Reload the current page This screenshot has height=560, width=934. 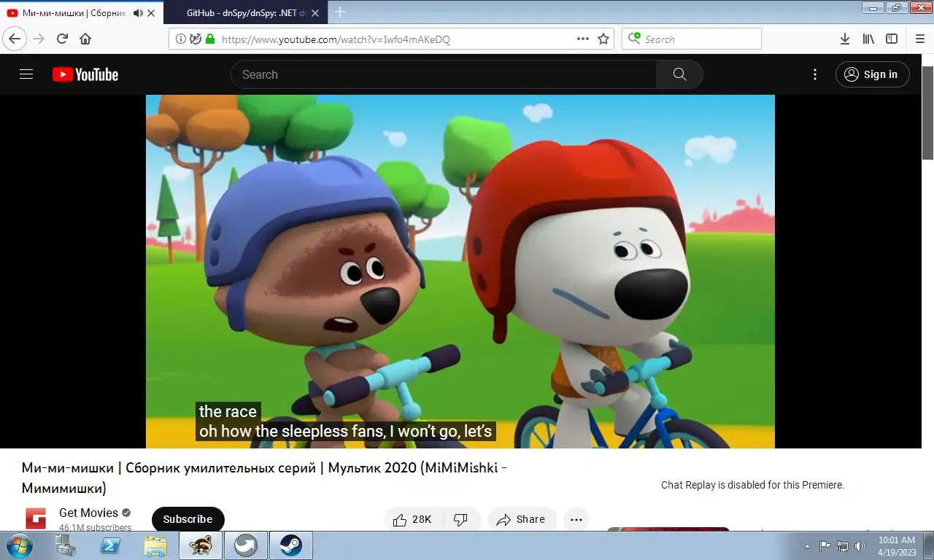[62, 39]
